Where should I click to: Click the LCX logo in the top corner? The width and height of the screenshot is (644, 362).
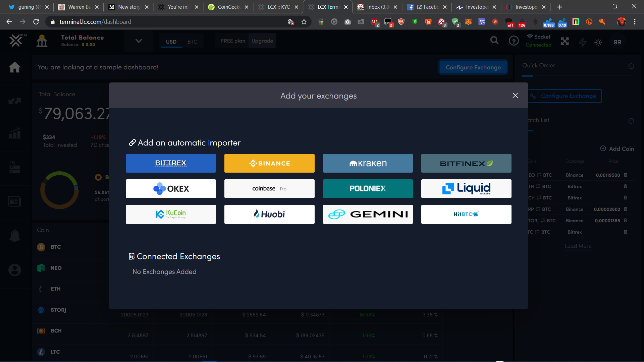click(x=15, y=40)
